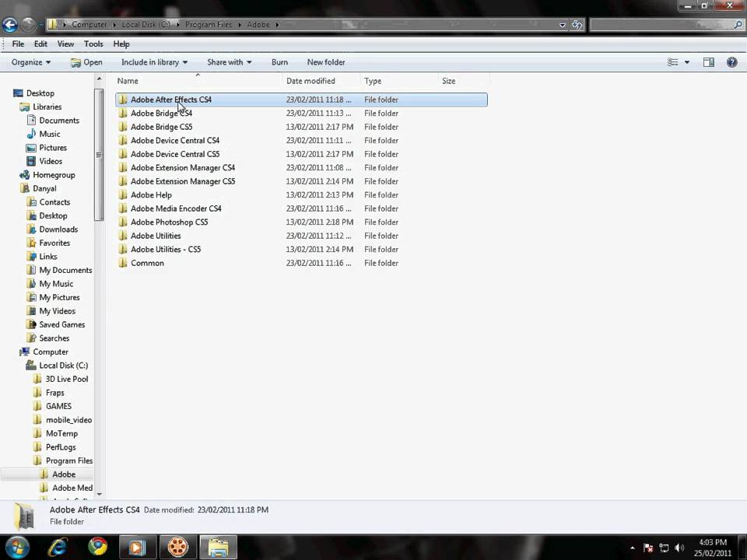Open the Tools menu
Screen dimensions: 747x560
click(x=93, y=44)
